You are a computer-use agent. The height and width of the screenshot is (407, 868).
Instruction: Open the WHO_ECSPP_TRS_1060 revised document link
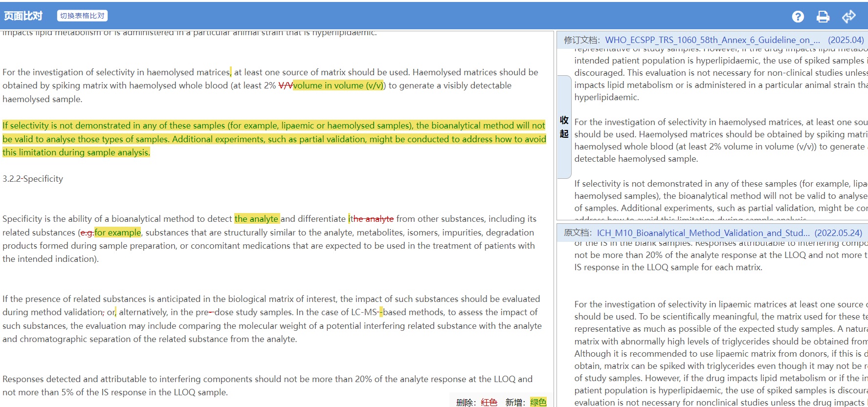712,40
